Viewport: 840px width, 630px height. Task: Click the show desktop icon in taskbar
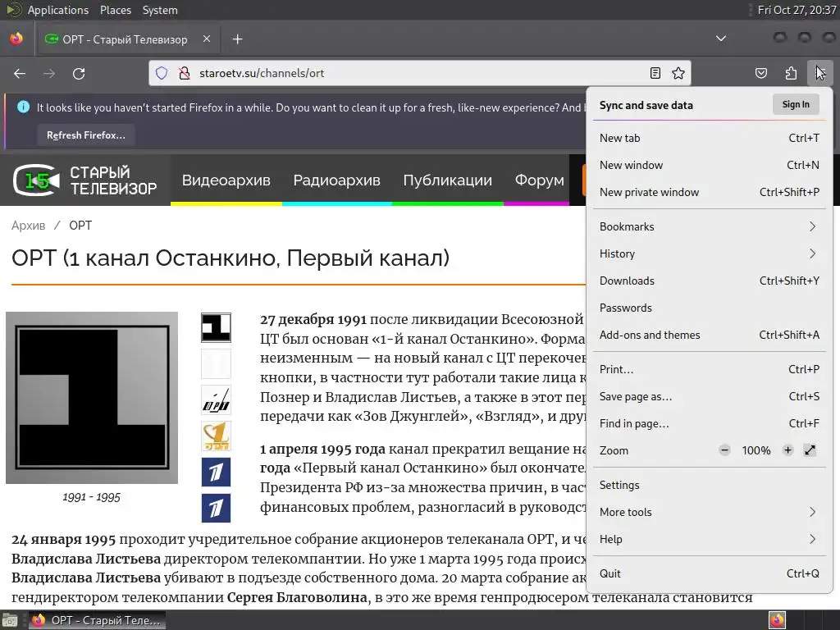pos(10,620)
